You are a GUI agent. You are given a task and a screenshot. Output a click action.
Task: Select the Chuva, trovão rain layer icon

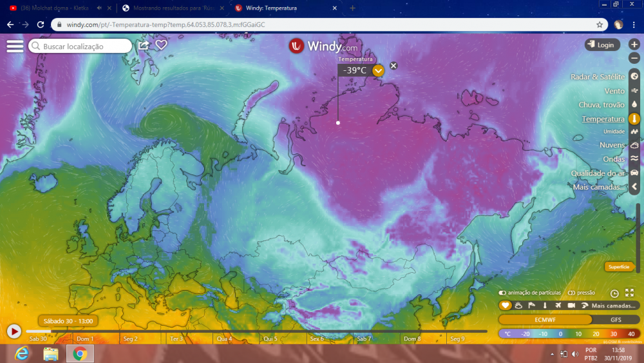pyautogui.click(x=634, y=104)
